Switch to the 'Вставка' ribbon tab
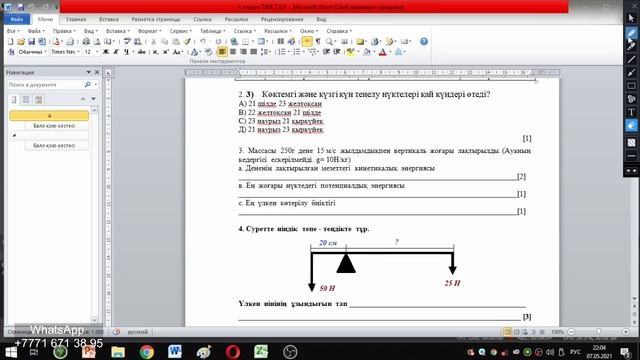This screenshot has width=640, height=360. tap(109, 19)
